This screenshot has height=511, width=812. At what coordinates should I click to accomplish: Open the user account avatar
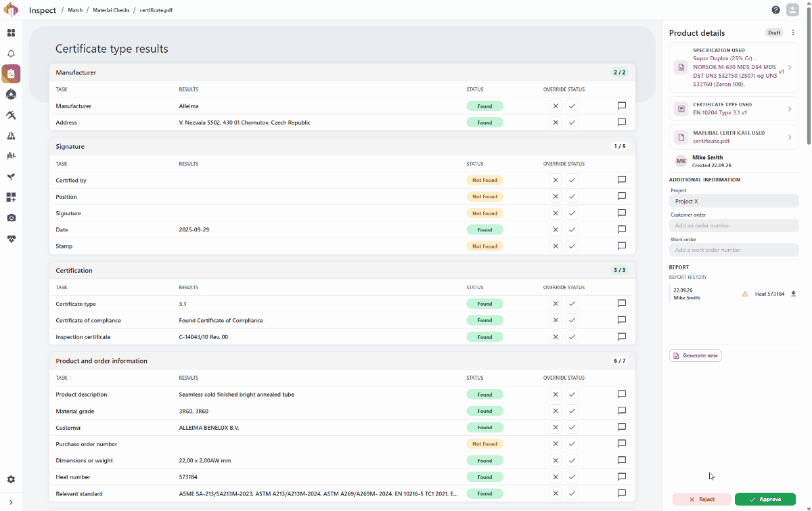792,10
